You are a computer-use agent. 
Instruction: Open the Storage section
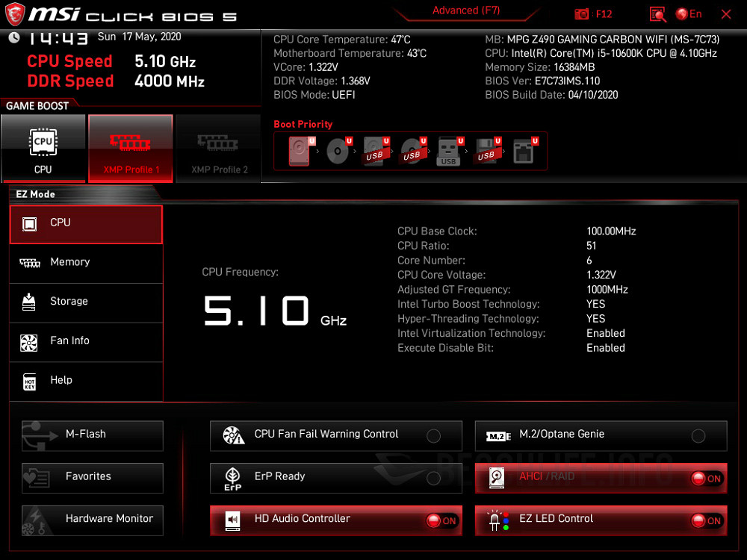click(x=85, y=302)
